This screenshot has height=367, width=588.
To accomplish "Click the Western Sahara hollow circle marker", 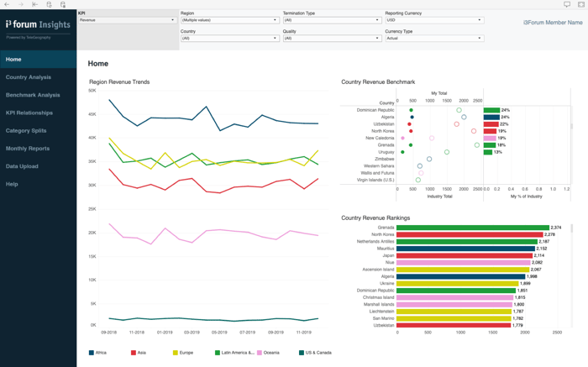I will [x=420, y=166].
